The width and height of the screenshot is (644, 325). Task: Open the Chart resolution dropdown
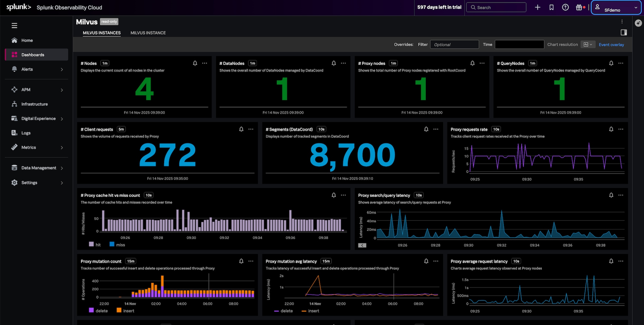[x=587, y=44]
